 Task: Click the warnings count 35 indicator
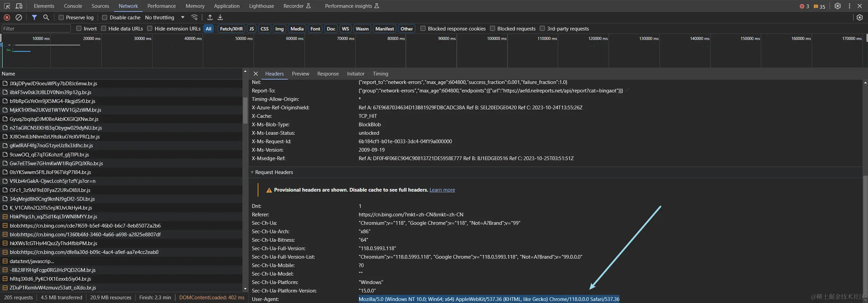pyautogui.click(x=820, y=6)
